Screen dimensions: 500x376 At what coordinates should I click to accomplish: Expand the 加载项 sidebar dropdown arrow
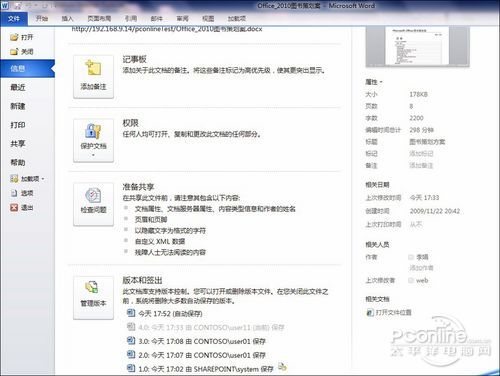click(43, 179)
